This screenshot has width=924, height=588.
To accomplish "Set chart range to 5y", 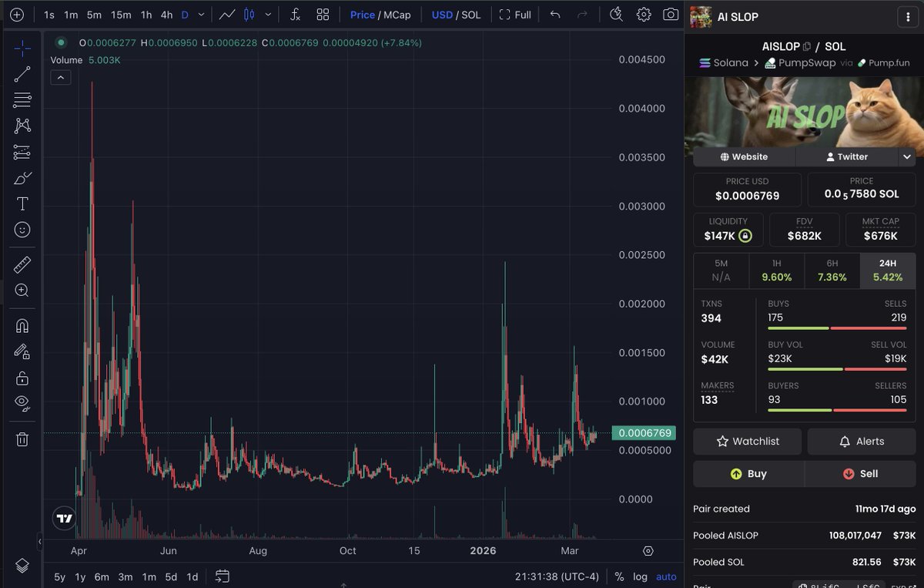I will (x=59, y=576).
